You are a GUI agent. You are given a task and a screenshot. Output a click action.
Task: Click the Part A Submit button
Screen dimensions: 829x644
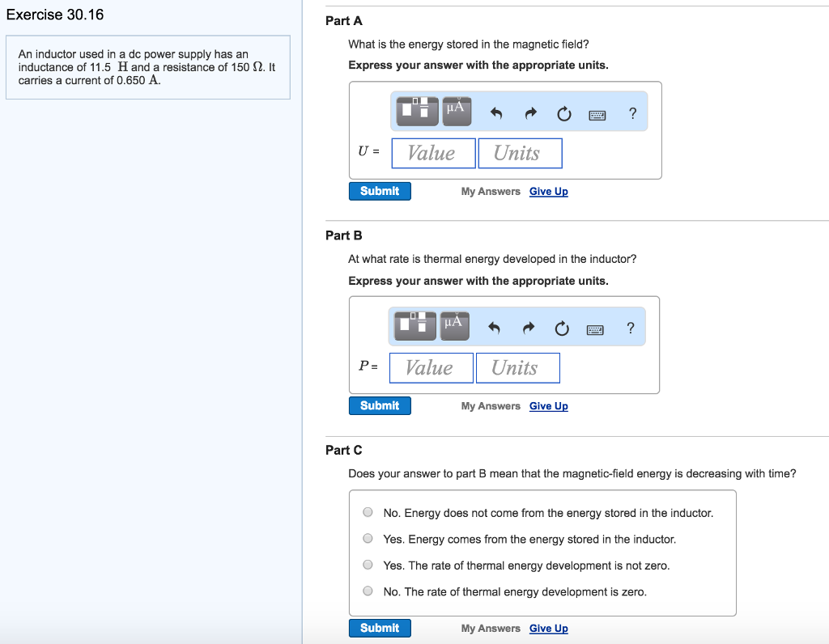coord(380,191)
